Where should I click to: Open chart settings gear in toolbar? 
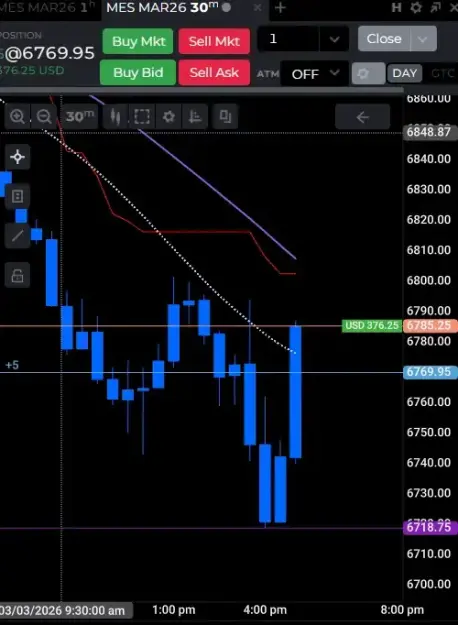(169, 116)
